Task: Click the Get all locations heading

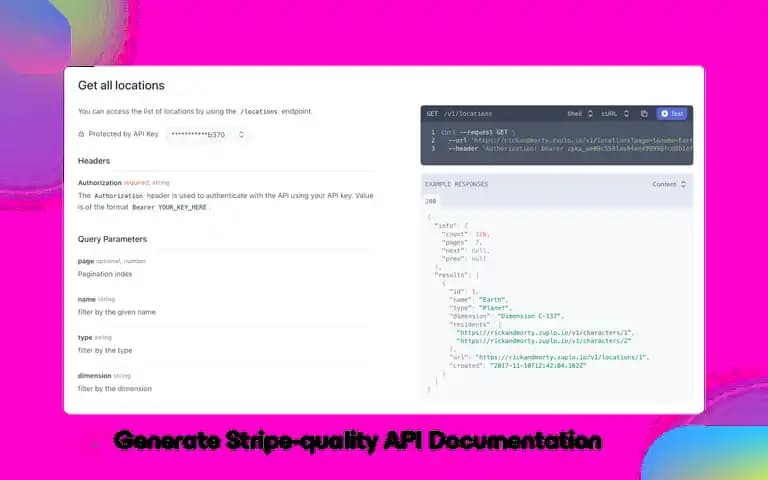Action: [x=121, y=85]
